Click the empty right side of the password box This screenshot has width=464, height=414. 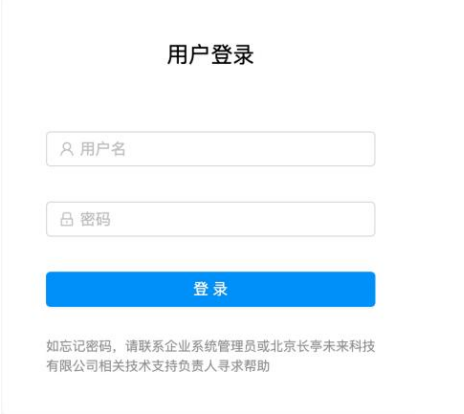[x=300, y=219]
